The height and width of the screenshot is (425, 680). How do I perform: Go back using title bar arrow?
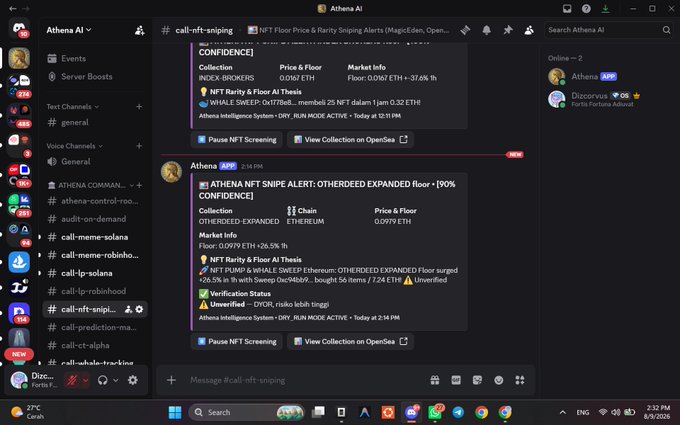click(13, 8)
